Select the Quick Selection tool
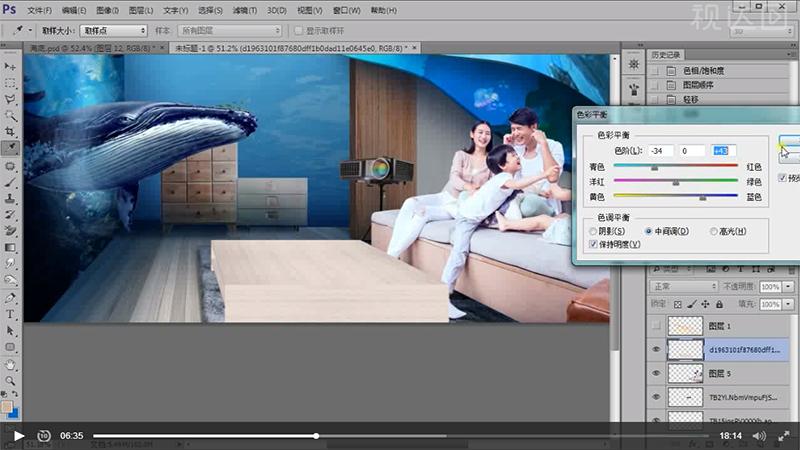The width and height of the screenshot is (800, 450). coord(10,116)
